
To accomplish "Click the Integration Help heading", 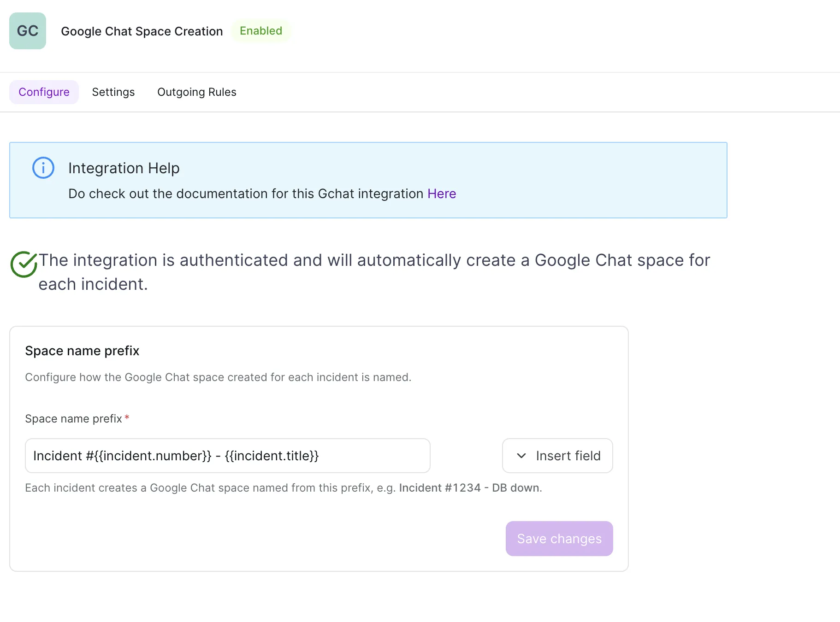I will pos(124,168).
